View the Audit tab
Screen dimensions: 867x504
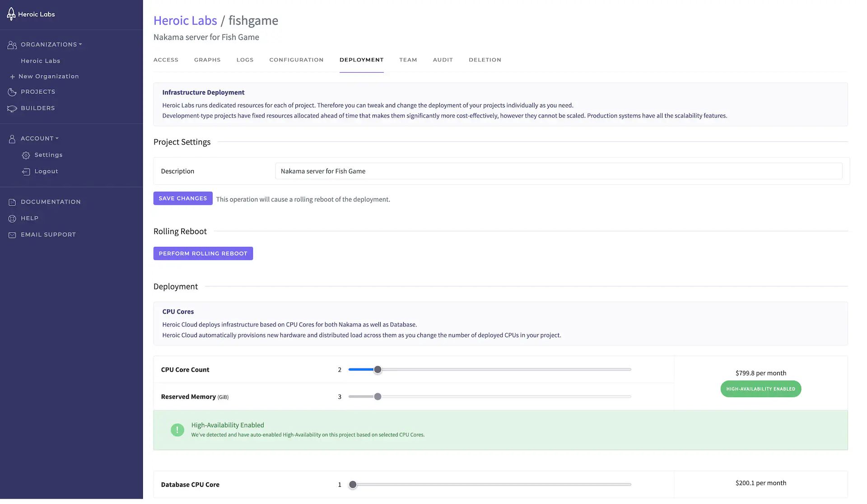coord(443,60)
